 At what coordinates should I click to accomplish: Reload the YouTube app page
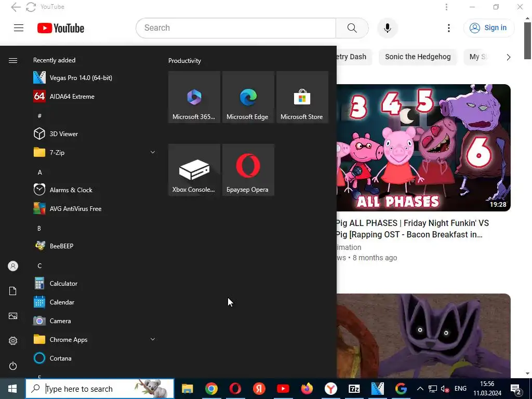click(x=31, y=7)
